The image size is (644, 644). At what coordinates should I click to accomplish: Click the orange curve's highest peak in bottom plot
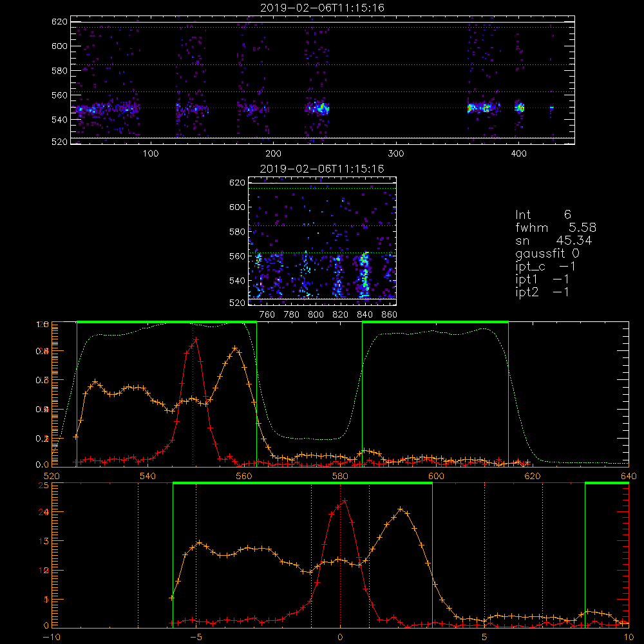click(401, 509)
